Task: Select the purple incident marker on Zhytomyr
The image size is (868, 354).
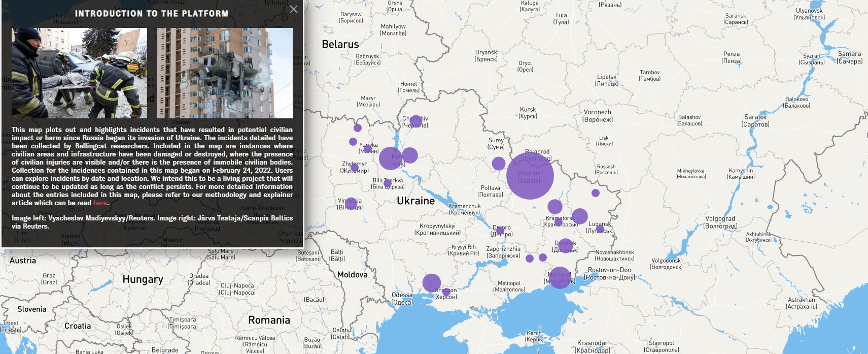Action: click(355, 168)
